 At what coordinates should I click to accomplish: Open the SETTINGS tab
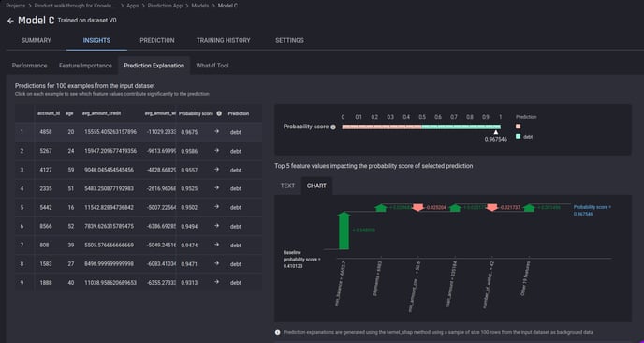click(289, 40)
